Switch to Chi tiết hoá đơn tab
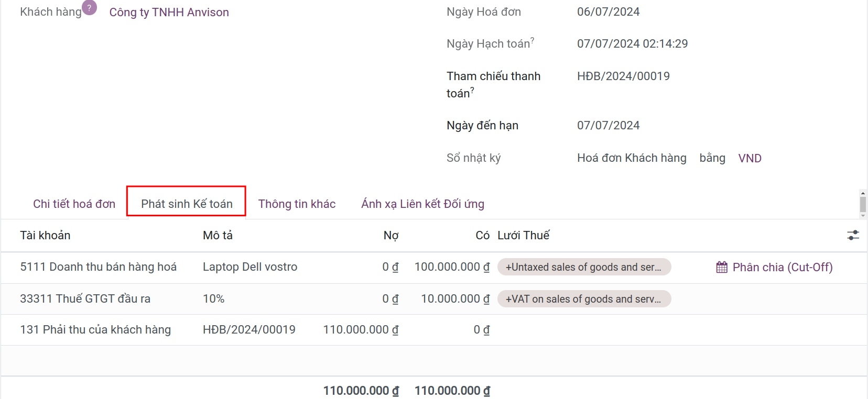868x399 pixels. [74, 204]
